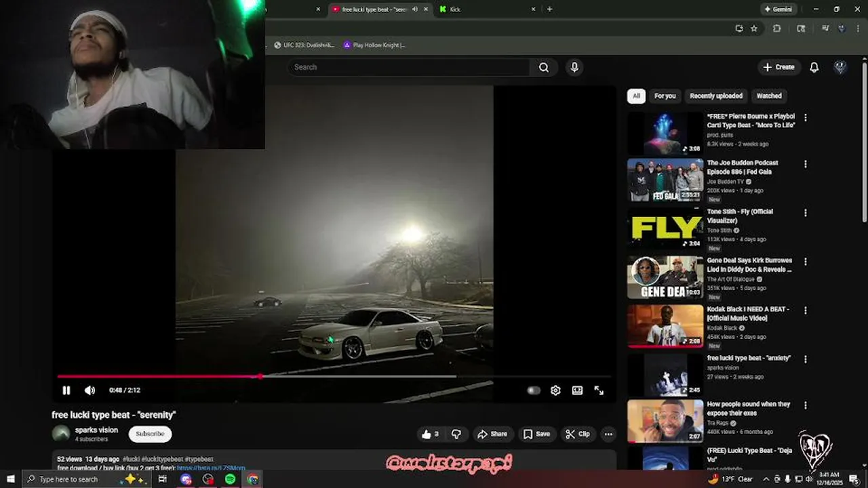868x488 pixels.
Task: Open options menu for Tone Stith Fly video
Action: 805,213
